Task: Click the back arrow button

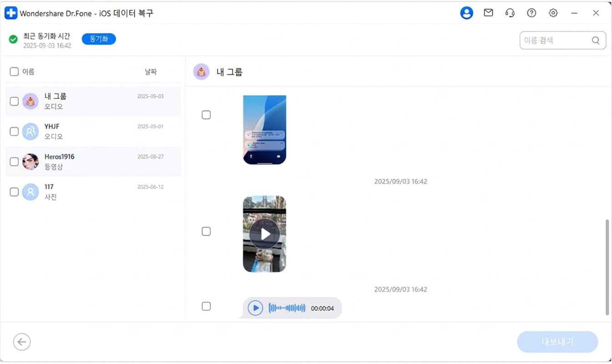Action: (22, 342)
